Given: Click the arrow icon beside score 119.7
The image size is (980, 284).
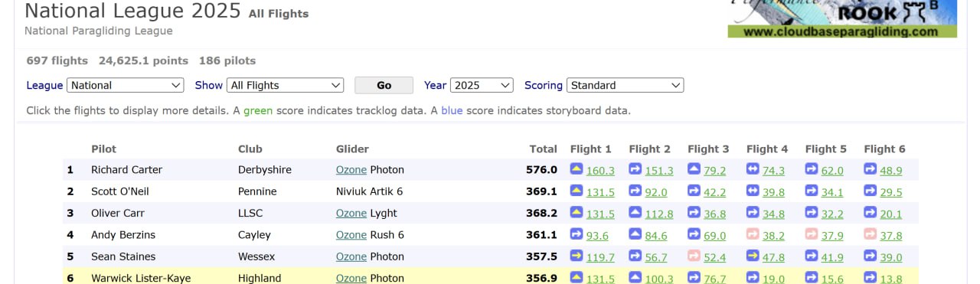Looking at the screenshot, I should (577, 256).
